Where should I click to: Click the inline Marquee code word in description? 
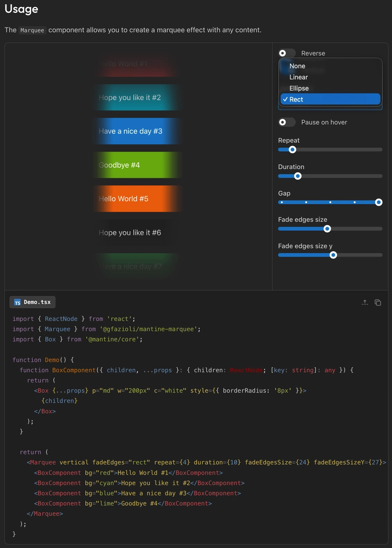(32, 30)
